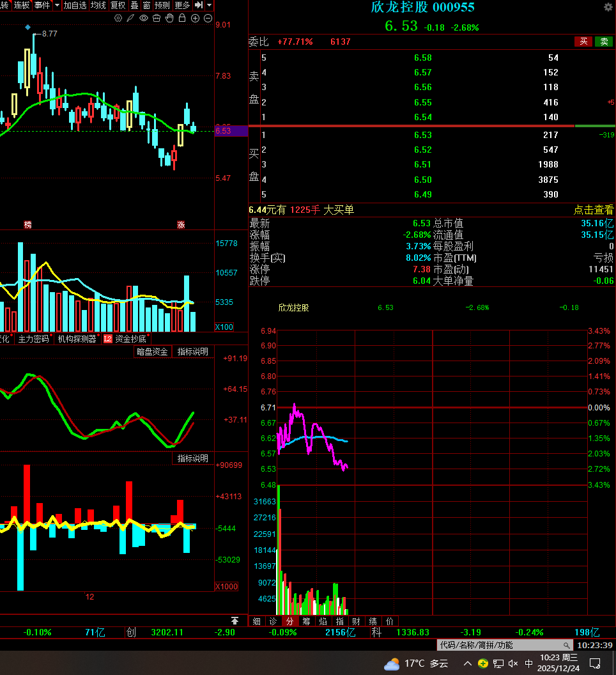The height and width of the screenshot is (675, 616).
Task: Switch the 中 input method indicator
Action: click(528, 663)
